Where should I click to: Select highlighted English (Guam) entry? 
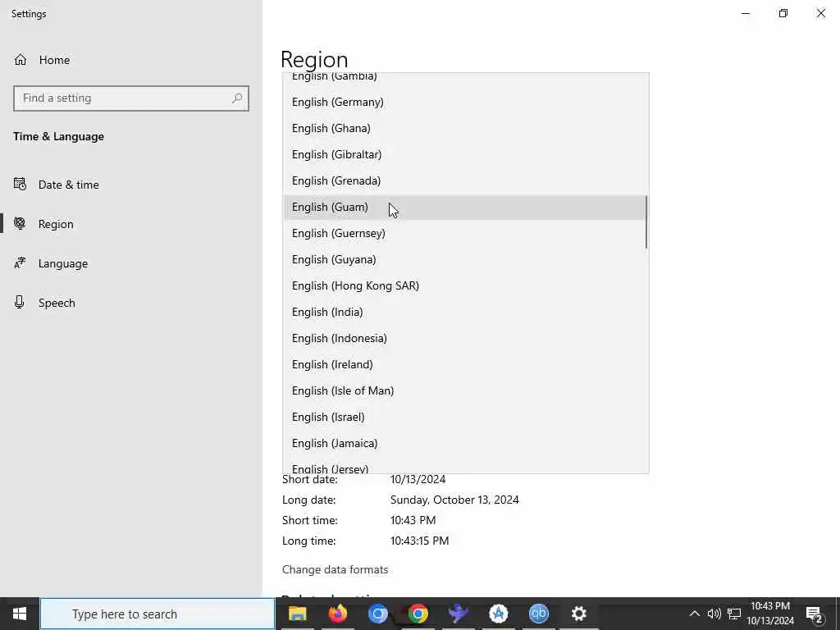tap(465, 207)
